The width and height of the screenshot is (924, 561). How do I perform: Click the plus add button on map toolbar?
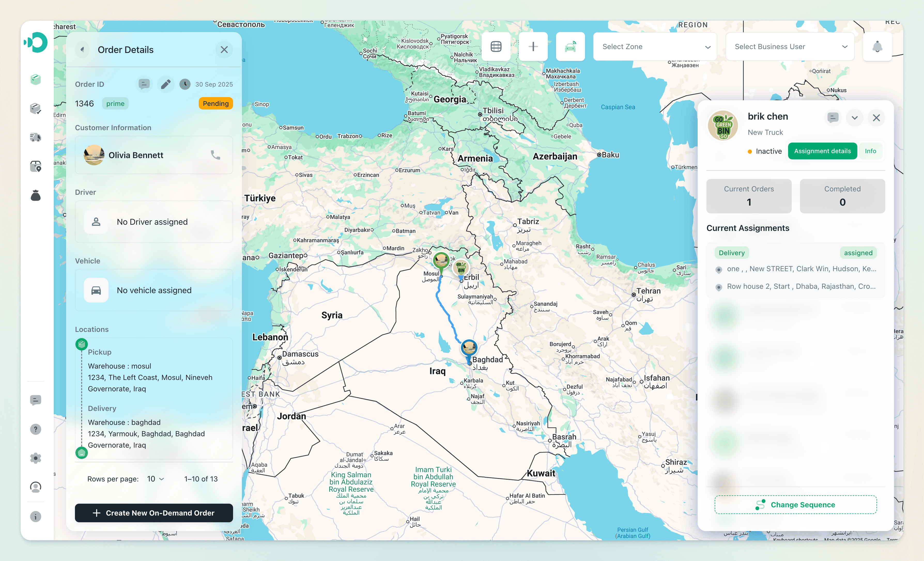tap(533, 46)
